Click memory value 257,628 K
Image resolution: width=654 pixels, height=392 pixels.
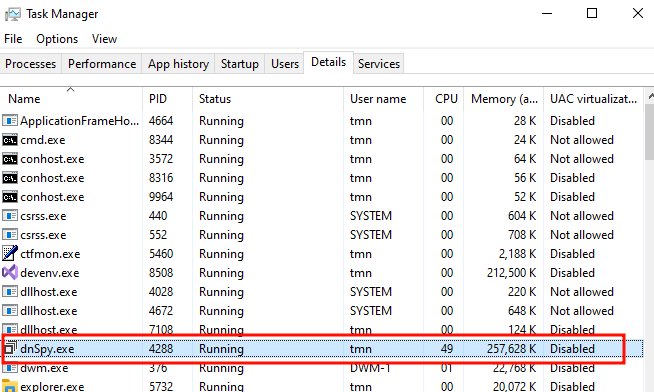coord(511,349)
